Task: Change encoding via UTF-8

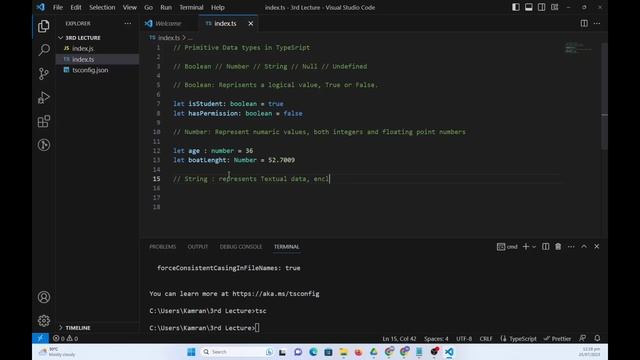Action: 464,338
